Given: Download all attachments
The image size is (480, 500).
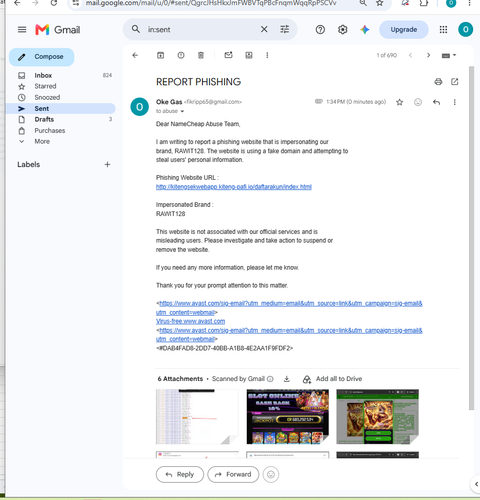Looking at the screenshot, I should click(x=287, y=379).
